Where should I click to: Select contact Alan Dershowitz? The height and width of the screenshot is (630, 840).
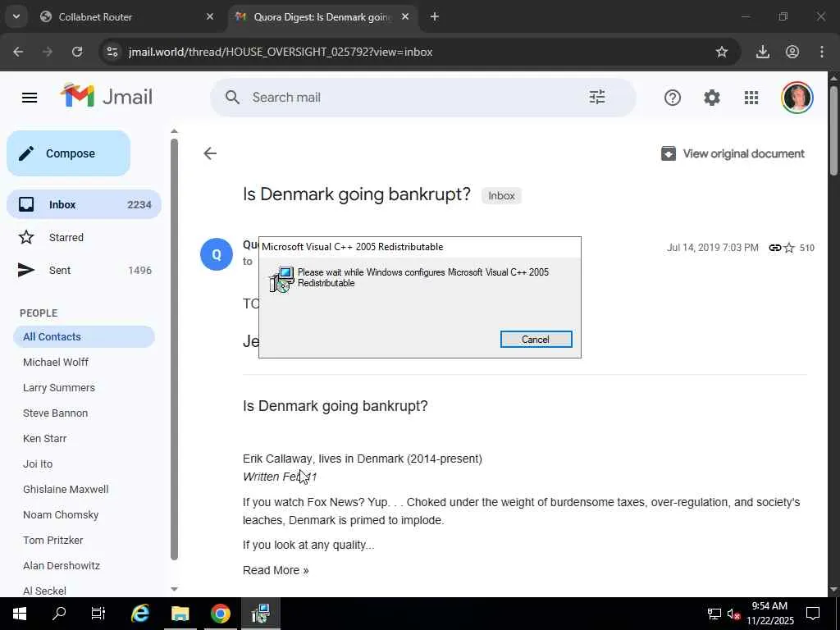point(61,566)
